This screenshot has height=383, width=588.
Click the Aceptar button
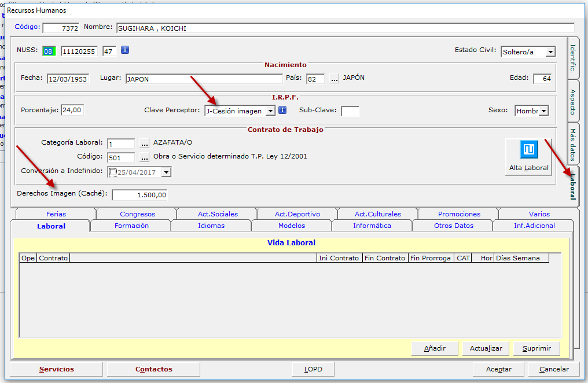tap(499, 369)
